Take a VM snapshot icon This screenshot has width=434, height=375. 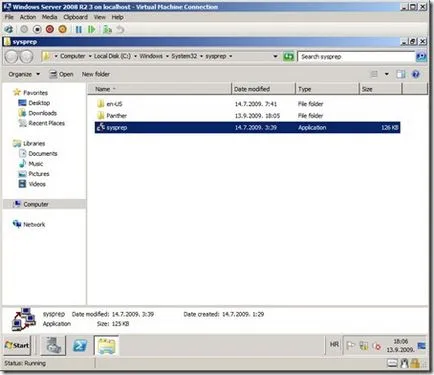click(107, 30)
